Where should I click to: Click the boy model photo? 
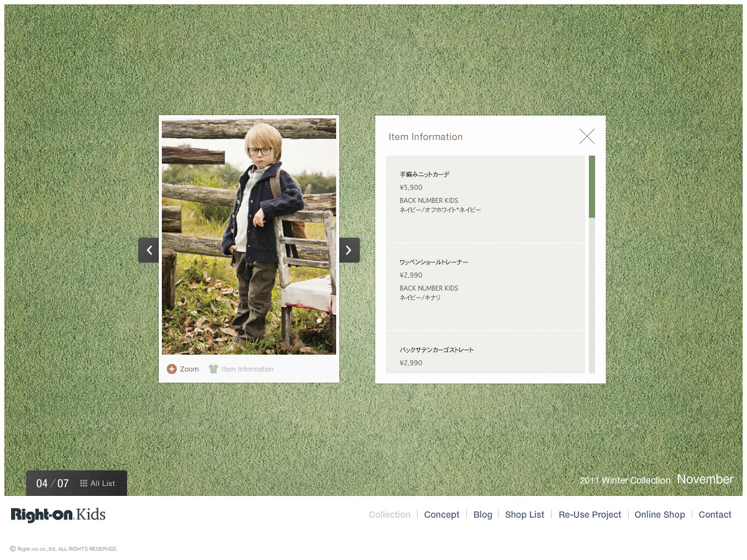click(x=249, y=236)
